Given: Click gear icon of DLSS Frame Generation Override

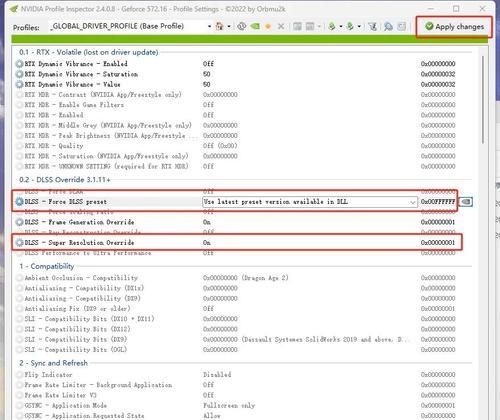Looking at the screenshot, I should tap(20, 222).
